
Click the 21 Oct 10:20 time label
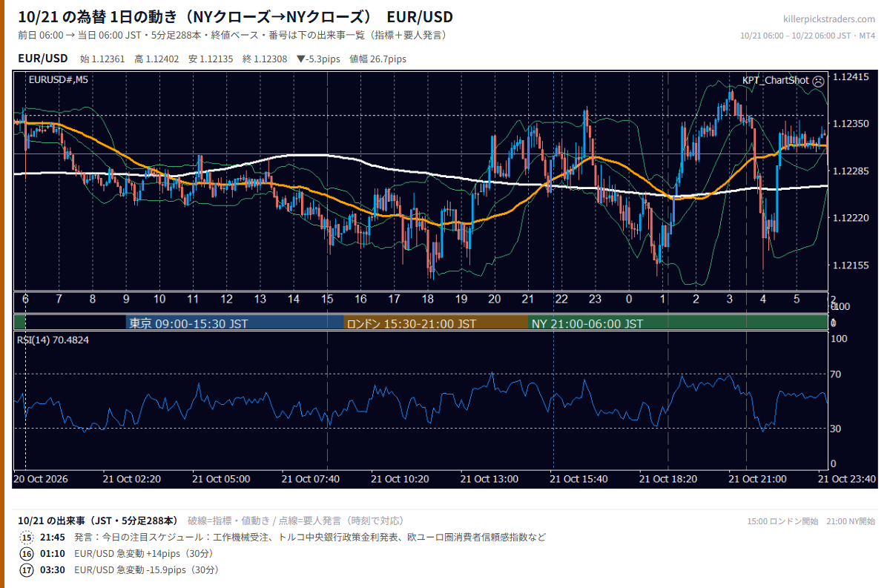[400, 479]
